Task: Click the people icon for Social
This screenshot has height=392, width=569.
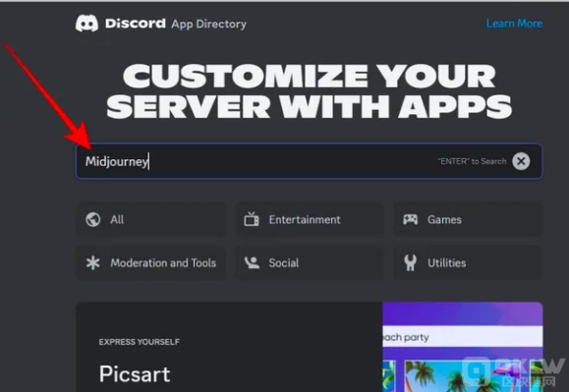Action: point(252,262)
